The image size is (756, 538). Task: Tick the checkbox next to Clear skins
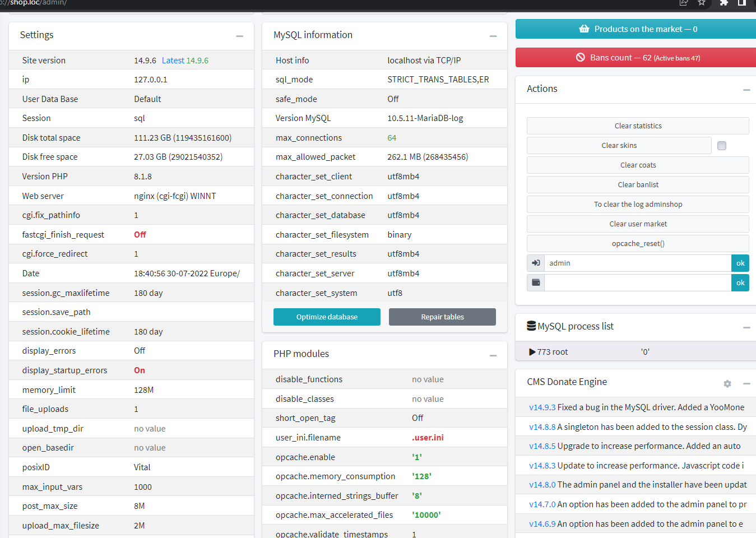(x=722, y=146)
